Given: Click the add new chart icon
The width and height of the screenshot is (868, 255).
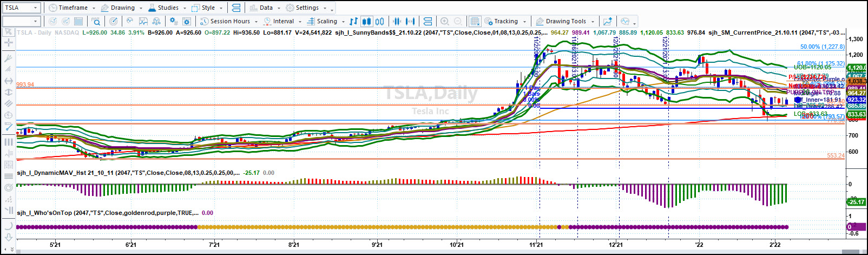Looking at the screenshot, I should click(608, 22).
